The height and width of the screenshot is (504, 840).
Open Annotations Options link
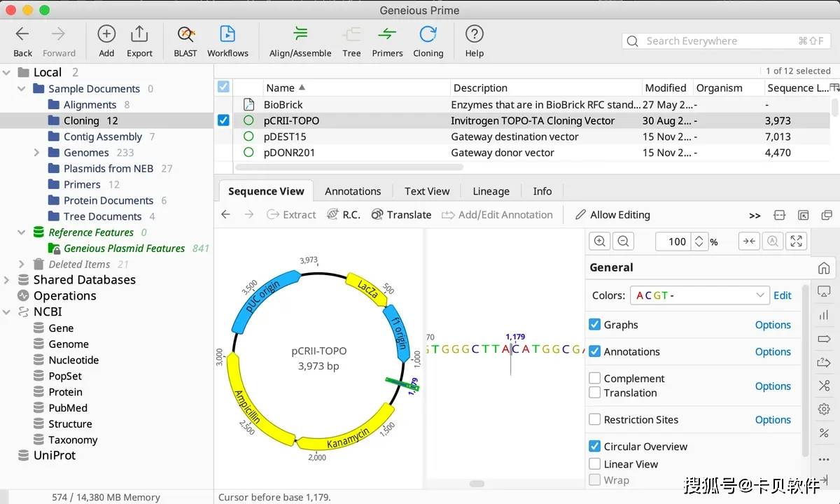tap(773, 351)
